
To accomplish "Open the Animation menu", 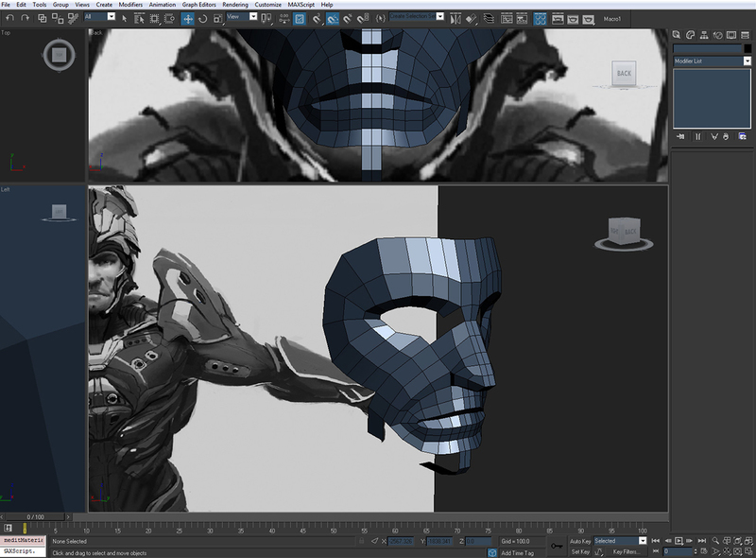I will [x=163, y=5].
